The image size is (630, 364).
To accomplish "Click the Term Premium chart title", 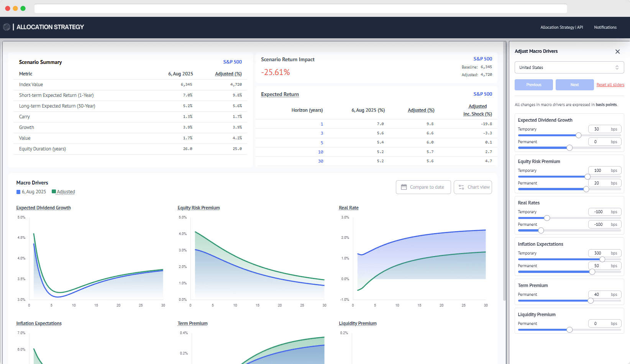I will 192,323.
